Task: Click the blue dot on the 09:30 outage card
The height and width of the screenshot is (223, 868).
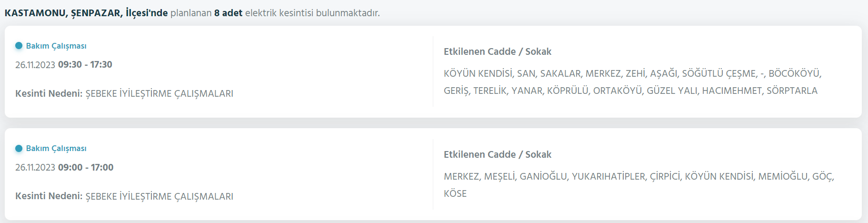Action: 19,46
